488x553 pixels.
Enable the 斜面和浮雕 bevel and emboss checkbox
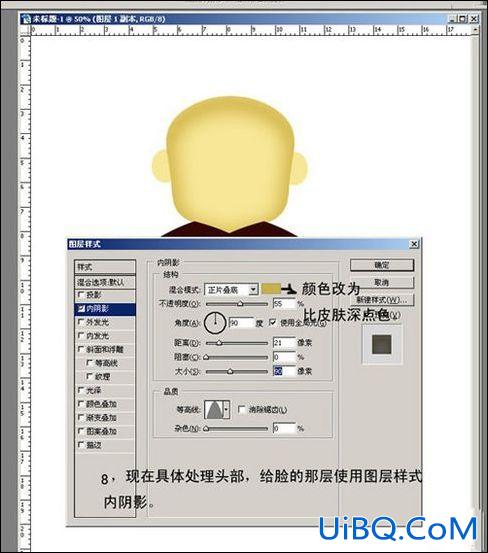coord(81,349)
